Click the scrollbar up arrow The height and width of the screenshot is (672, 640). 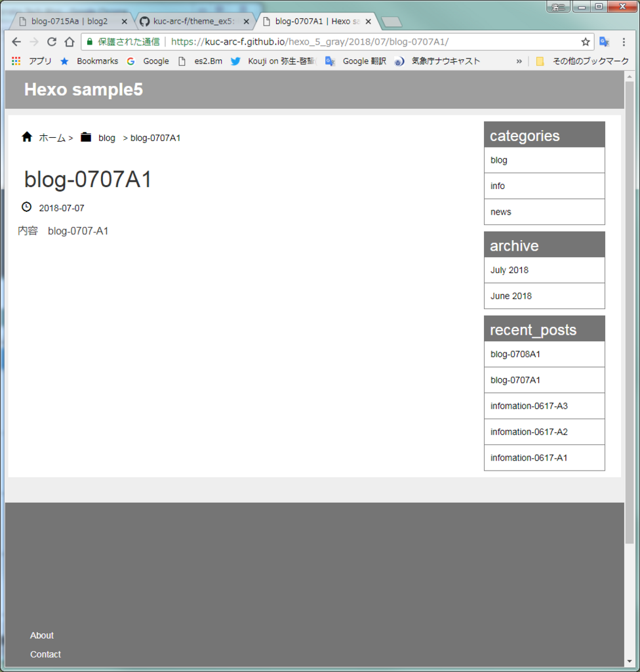630,77
